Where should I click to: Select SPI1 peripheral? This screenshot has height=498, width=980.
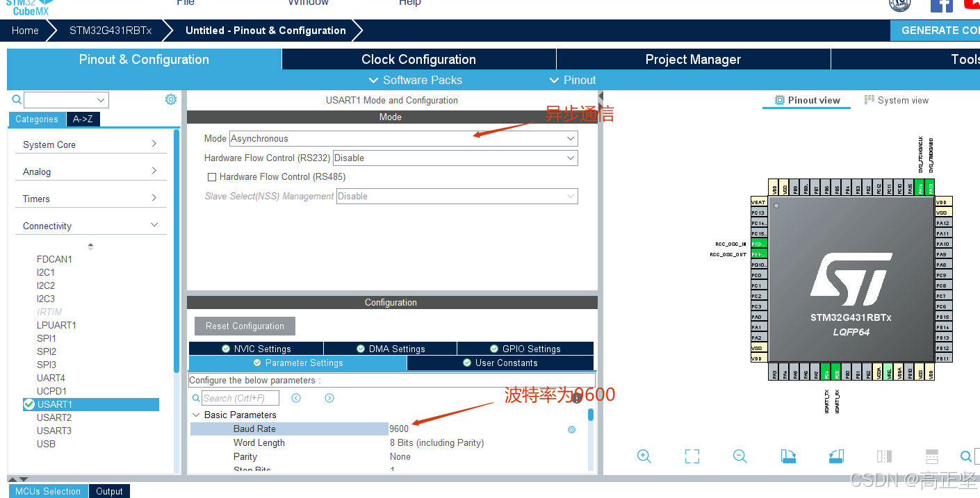point(47,338)
